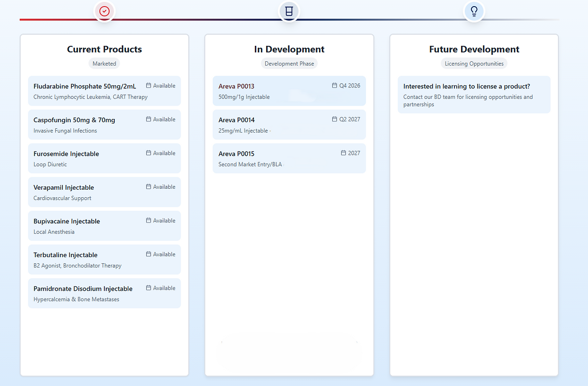This screenshot has height=386, width=588.
Task: Click the calendar icon beside Q2 2027
Action: [x=335, y=119]
